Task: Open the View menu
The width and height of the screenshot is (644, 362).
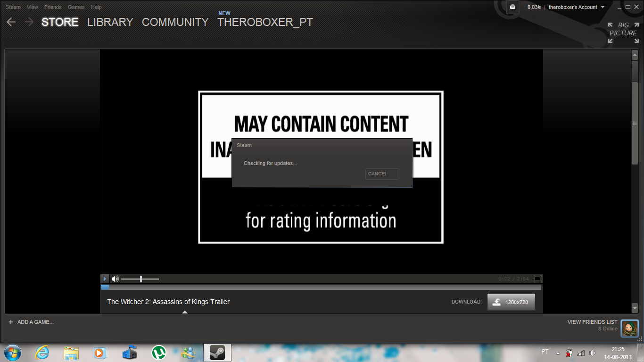Action: click(33, 7)
